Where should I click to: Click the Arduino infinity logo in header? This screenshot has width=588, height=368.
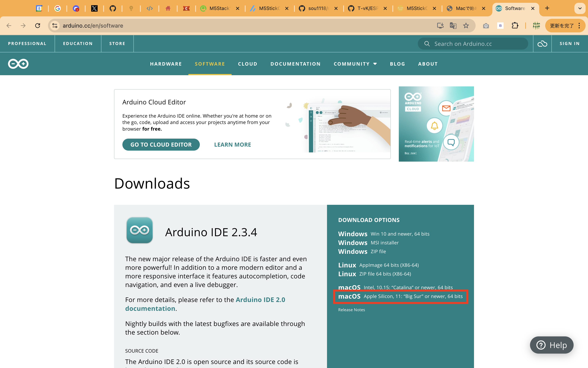[x=18, y=64]
